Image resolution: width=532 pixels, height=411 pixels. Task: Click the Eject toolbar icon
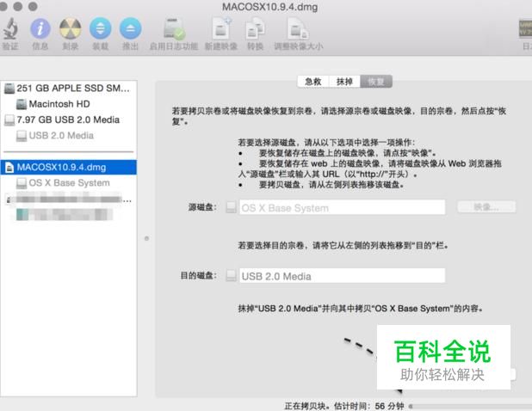130,28
